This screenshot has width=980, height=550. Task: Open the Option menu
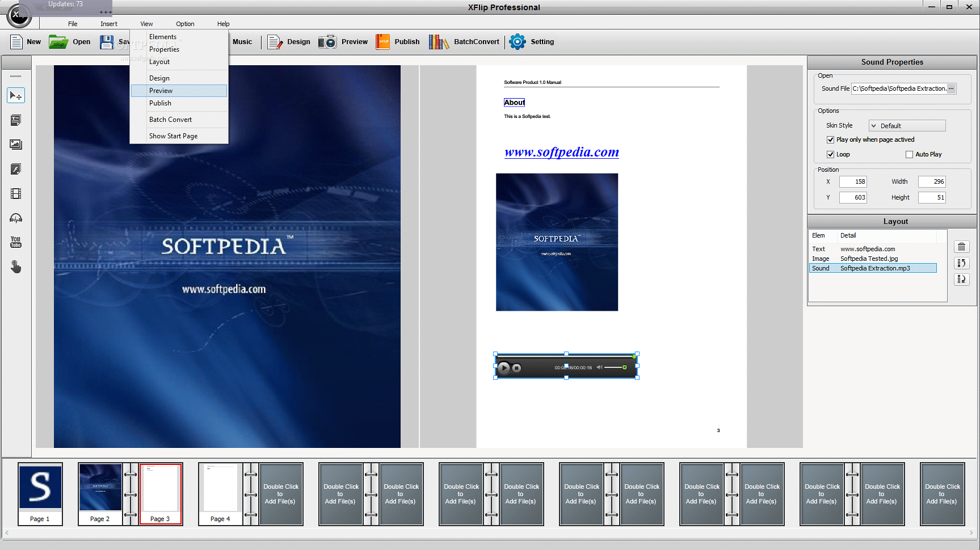click(x=185, y=24)
